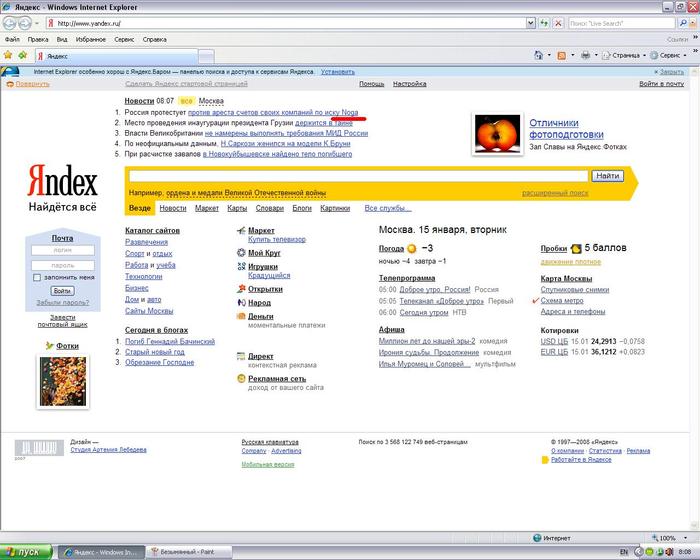Open the Схема метро link
This screenshot has height=560, width=700.
562,301
